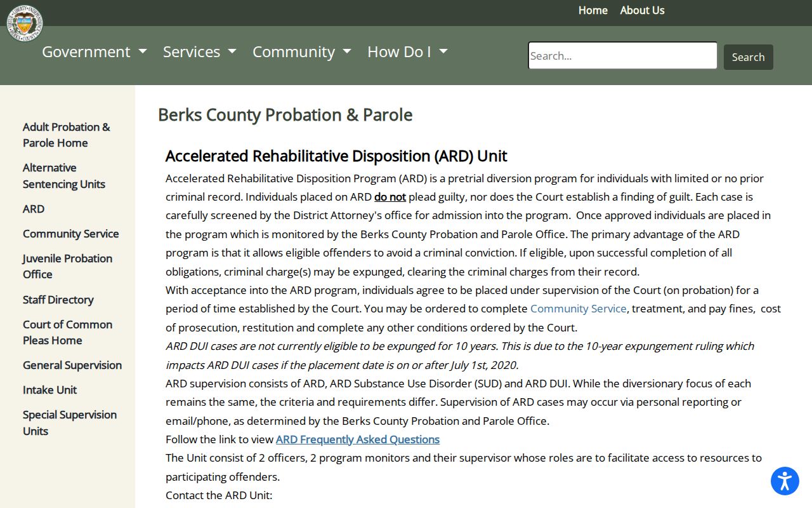Go to the Home link in top bar

point(593,10)
